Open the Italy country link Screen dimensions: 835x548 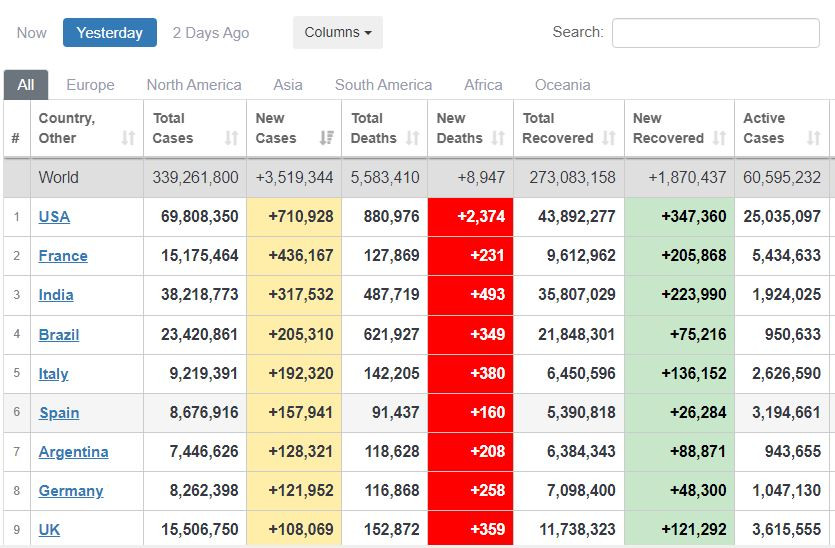[x=53, y=373]
